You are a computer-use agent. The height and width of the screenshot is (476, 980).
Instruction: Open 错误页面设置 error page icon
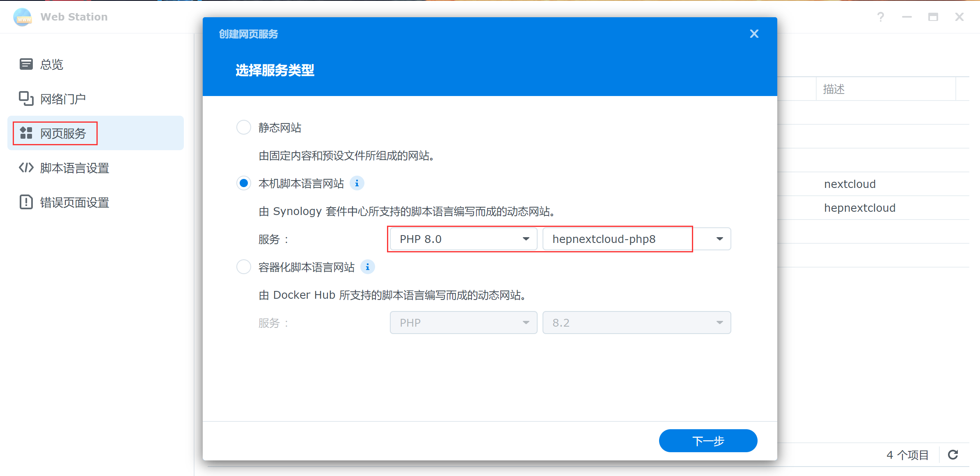(26, 202)
